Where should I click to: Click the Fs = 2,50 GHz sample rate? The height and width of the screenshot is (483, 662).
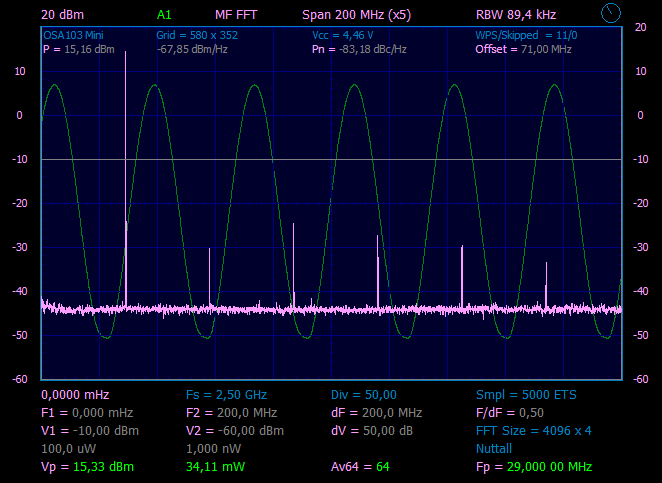point(226,395)
